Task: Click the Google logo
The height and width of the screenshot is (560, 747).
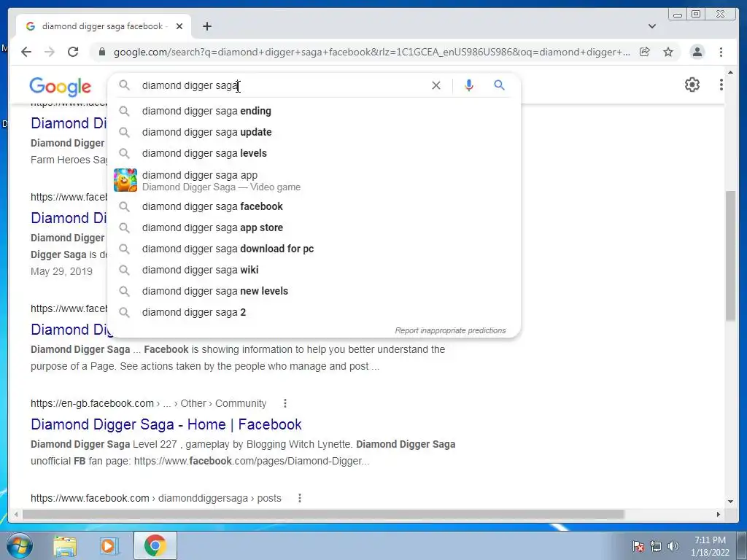Action: point(60,87)
